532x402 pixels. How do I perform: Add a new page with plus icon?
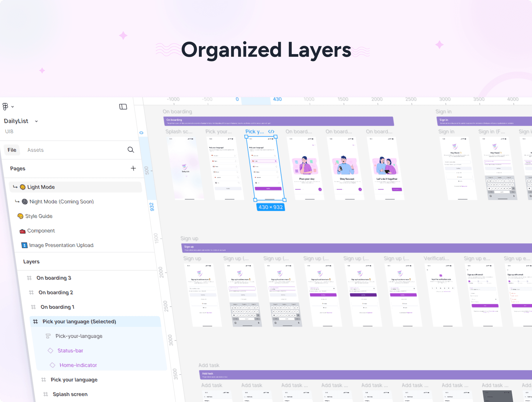[133, 168]
